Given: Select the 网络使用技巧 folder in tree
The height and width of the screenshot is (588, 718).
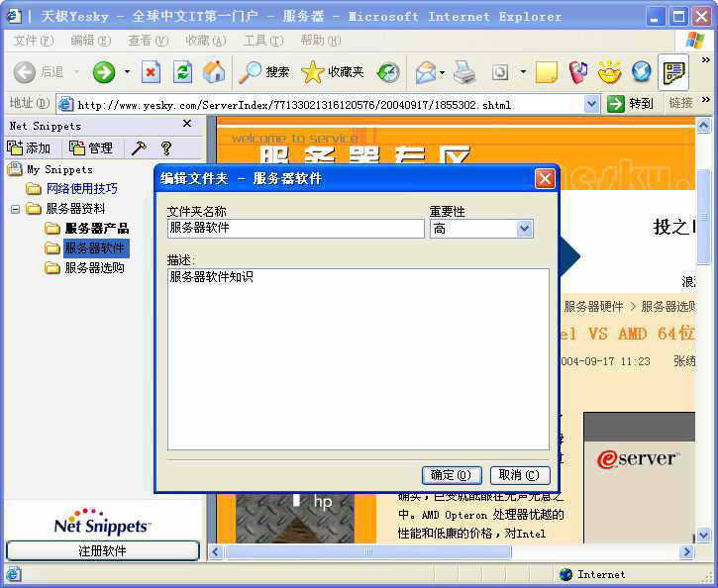Looking at the screenshot, I should click(81, 189).
